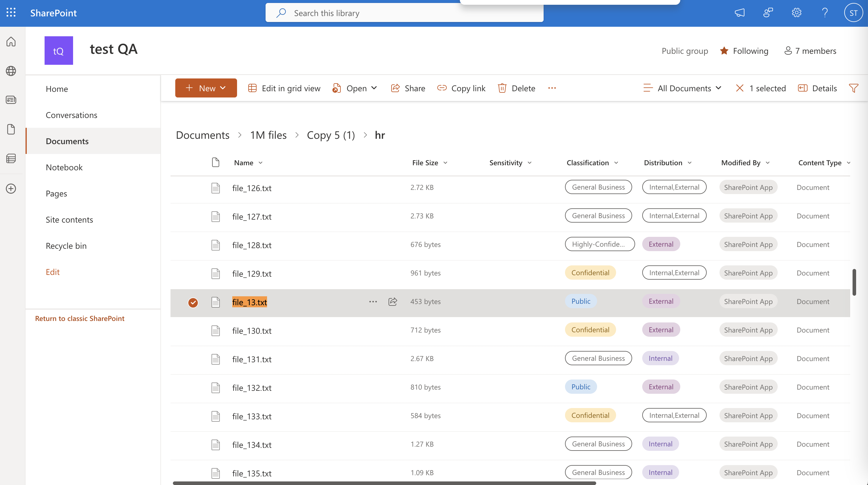Open Recycle bin in side navigation
The height and width of the screenshot is (485, 868).
(66, 246)
